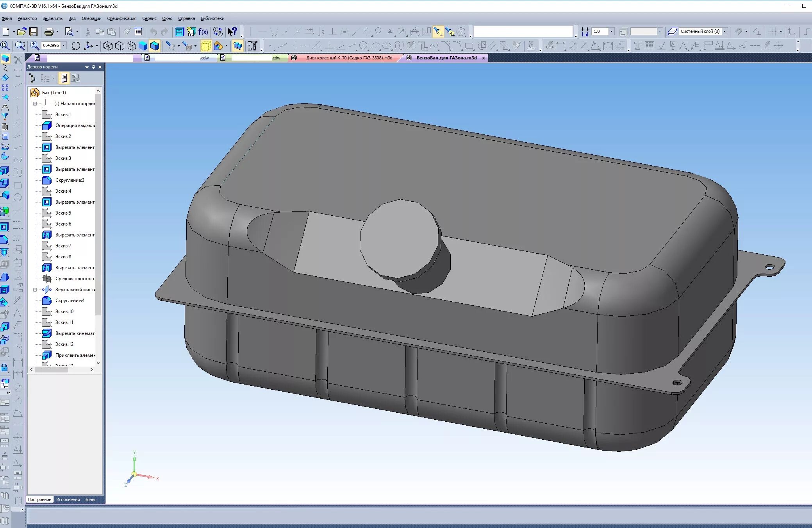Click the Zoom window magnifier icon

coord(20,46)
